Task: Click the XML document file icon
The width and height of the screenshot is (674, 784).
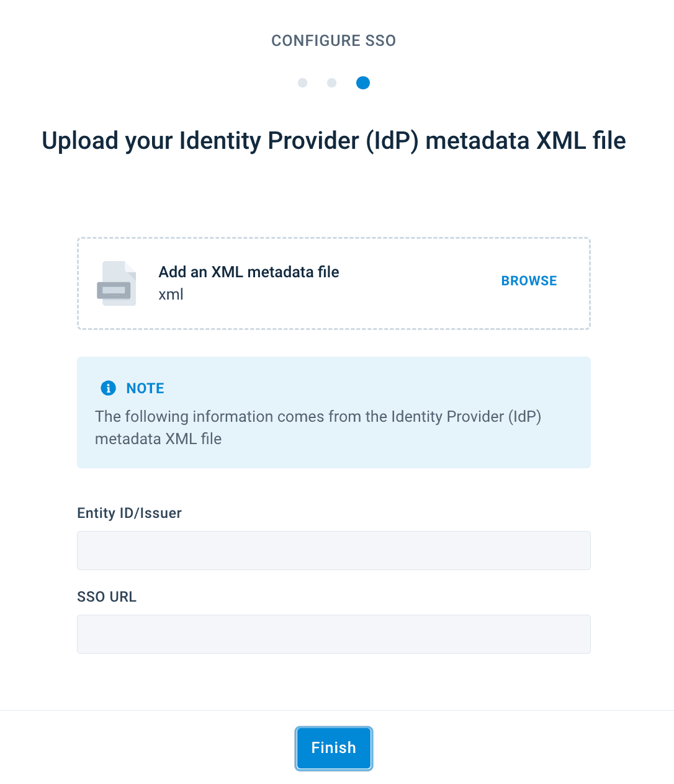Action: point(117,283)
